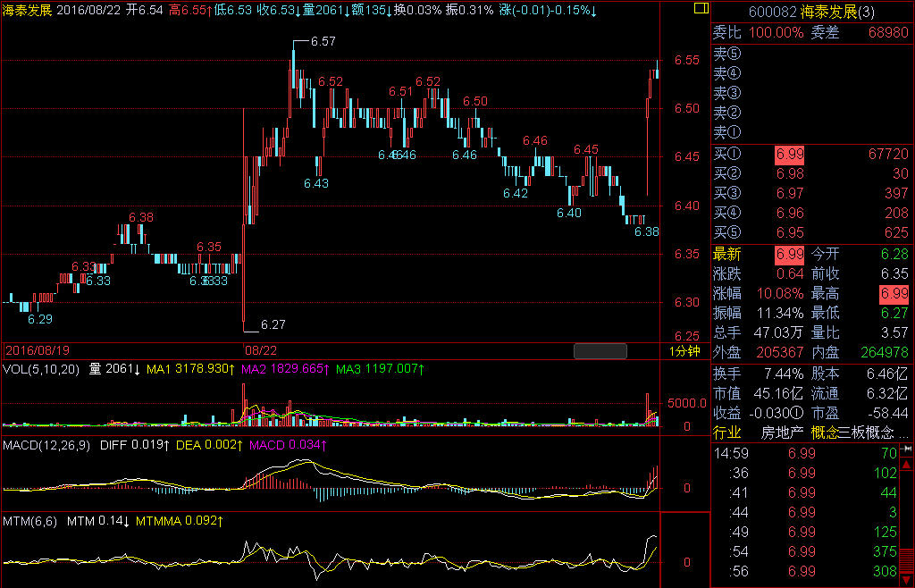Select the 卖⑤ ask row in order book
Screen dimensions: 915x588
[727, 54]
